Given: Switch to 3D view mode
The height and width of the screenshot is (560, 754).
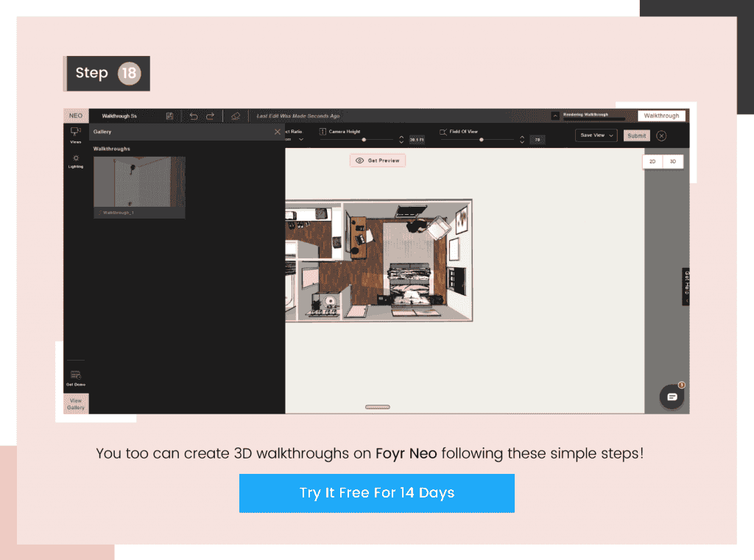Looking at the screenshot, I should [x=673, y=161].
